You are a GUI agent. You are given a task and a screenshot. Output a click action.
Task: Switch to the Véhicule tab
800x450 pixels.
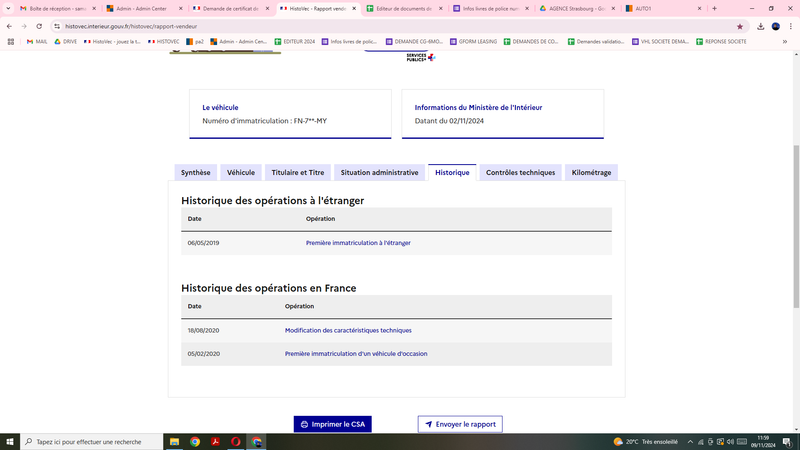[x=241, y=172]
